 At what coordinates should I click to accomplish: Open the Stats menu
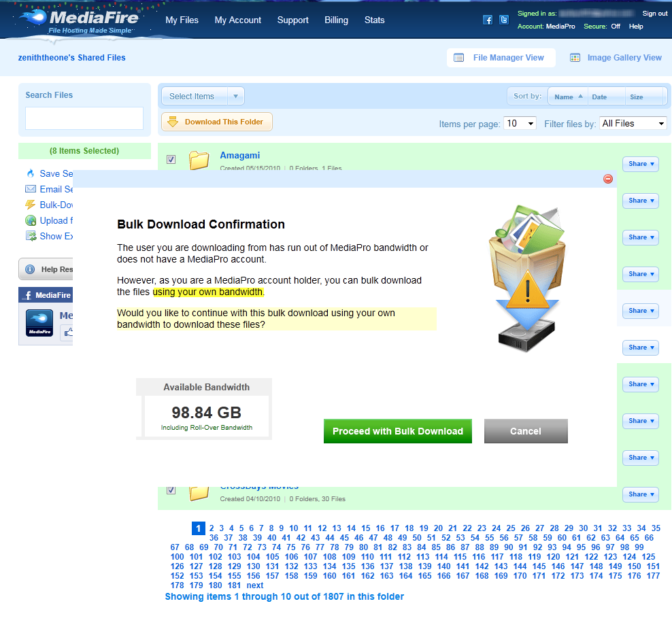pos(375,20)
